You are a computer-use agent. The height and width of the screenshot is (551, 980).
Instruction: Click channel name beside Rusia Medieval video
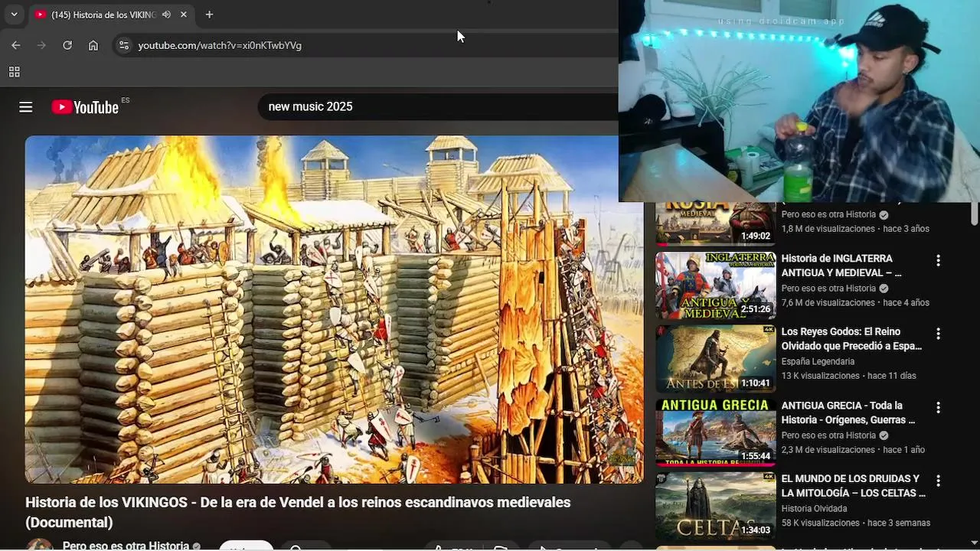click(x=828, y=214)
